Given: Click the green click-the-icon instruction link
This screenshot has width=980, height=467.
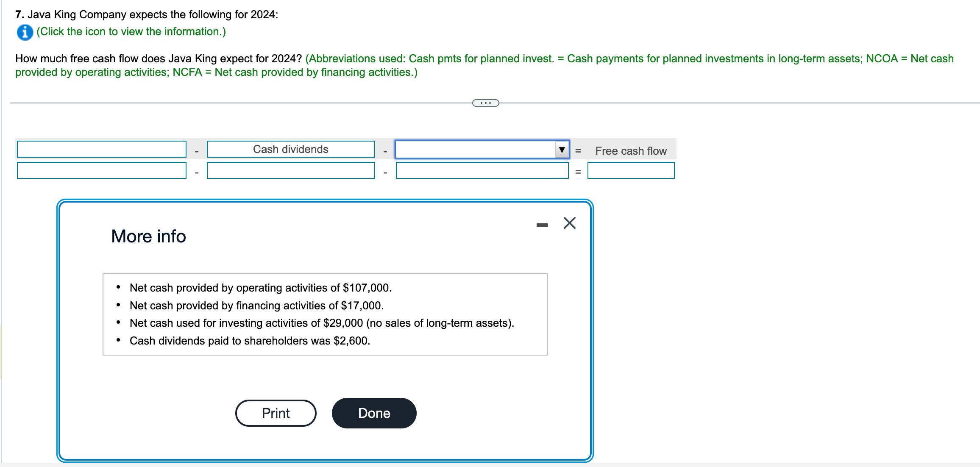Looking at the screenshot, I should click(131, 31).
